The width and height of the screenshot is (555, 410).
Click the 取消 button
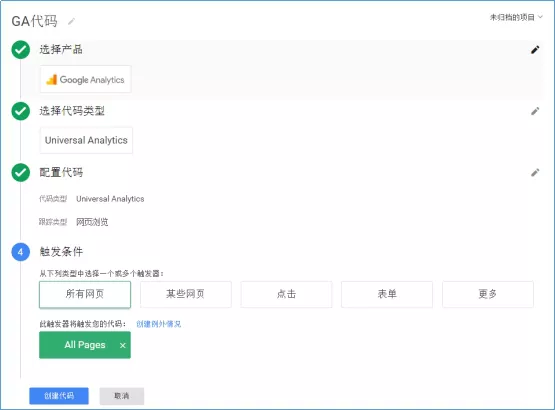[x=121, y=396]
